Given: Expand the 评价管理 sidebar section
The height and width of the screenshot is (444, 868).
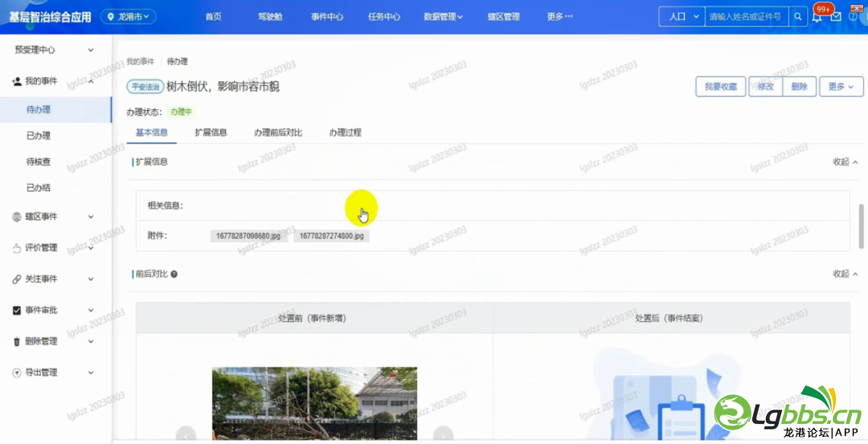Looking at the screenshot, I should [91, 248].
